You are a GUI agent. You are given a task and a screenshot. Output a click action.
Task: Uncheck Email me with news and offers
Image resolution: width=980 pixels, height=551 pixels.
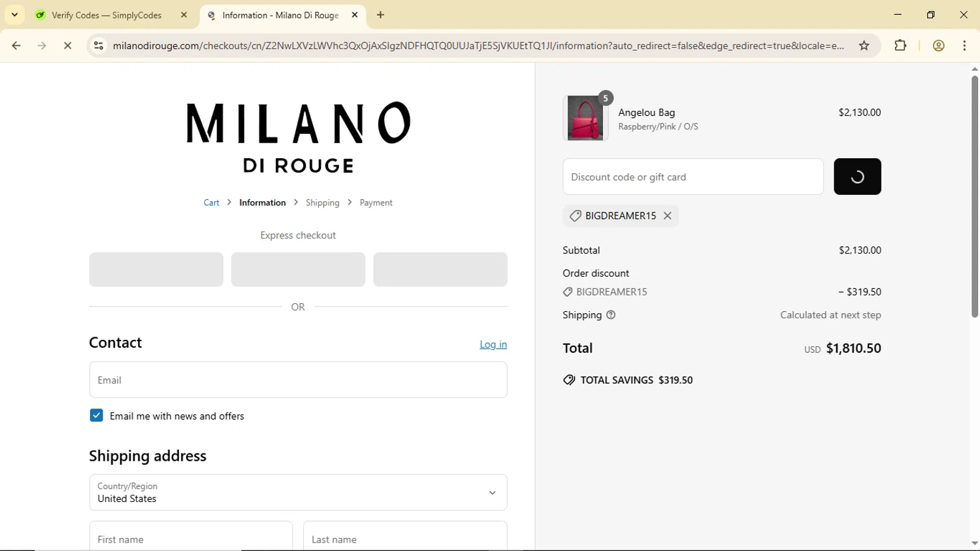[96, 416]
